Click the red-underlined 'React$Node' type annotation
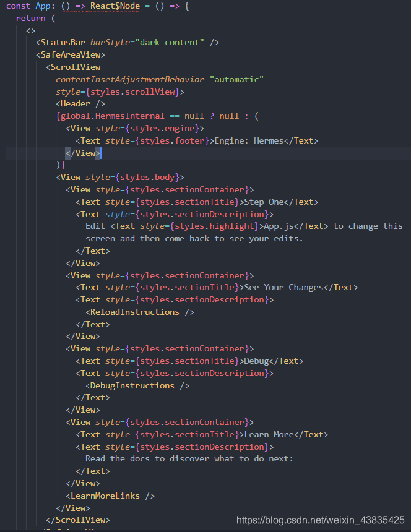The width and height of the screenshot is (411, 532). click(115, 6)
